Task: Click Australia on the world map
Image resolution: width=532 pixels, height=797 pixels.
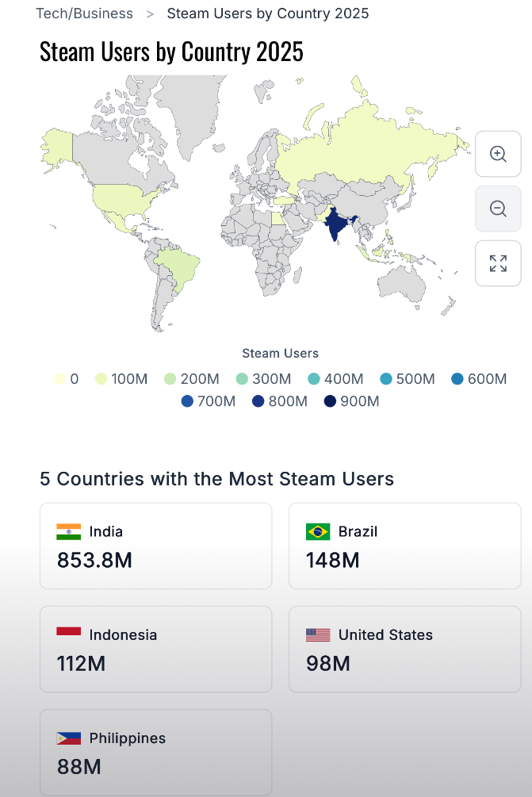Action: tap(403, 284)
